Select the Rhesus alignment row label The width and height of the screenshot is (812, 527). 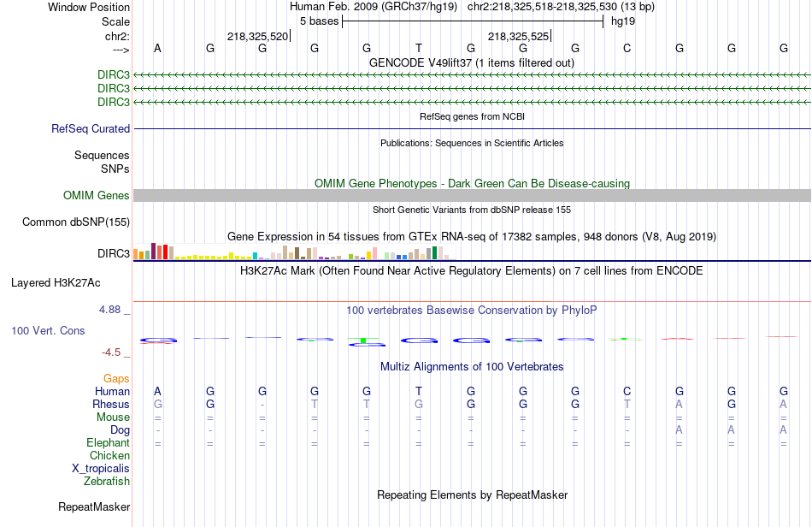click(111, 404)
